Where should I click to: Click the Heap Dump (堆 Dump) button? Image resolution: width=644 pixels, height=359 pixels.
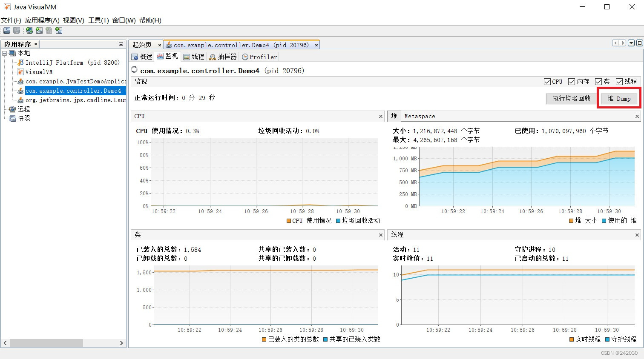point(619,99)
